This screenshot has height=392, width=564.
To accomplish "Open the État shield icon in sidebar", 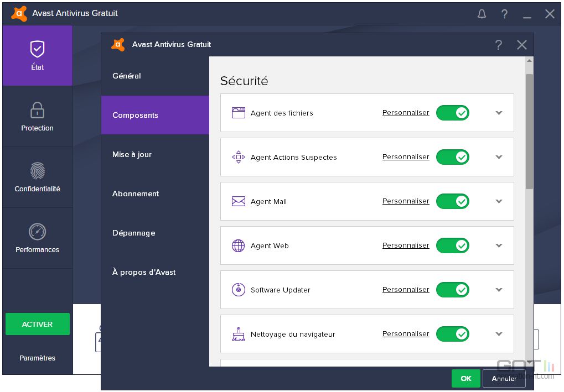I will [x=38, y=49].
